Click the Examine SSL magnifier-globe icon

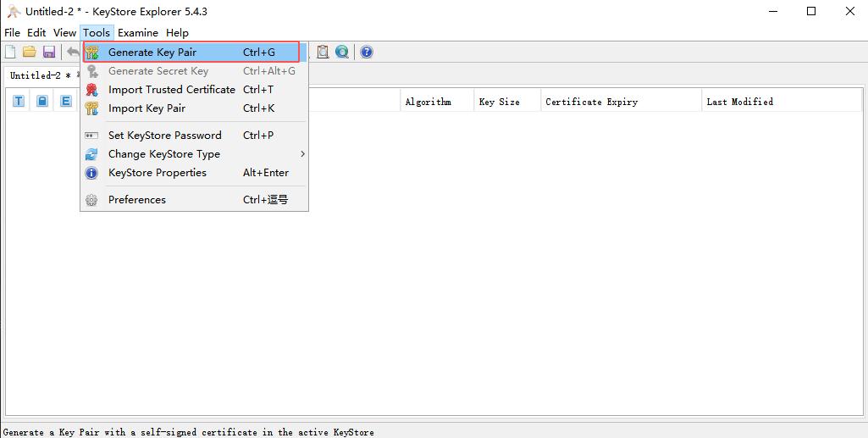tap(342, 52)
